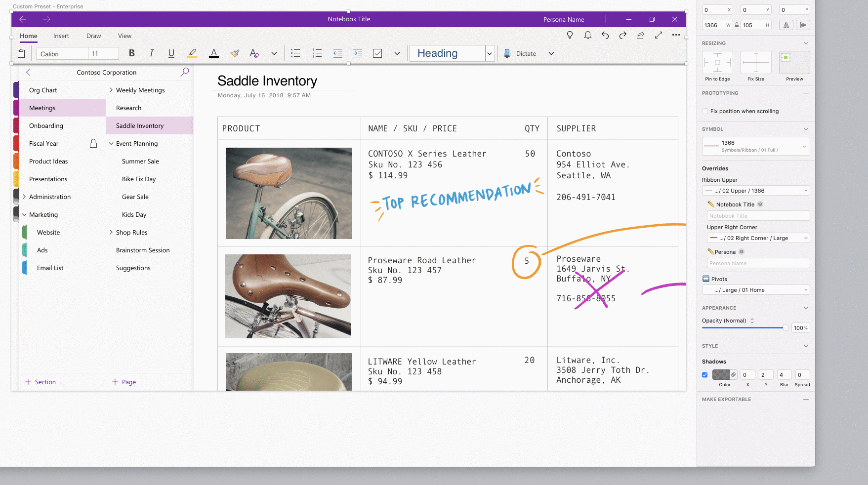Switch to the Home tab
The image size is (868, 485).
coord(29,36)
